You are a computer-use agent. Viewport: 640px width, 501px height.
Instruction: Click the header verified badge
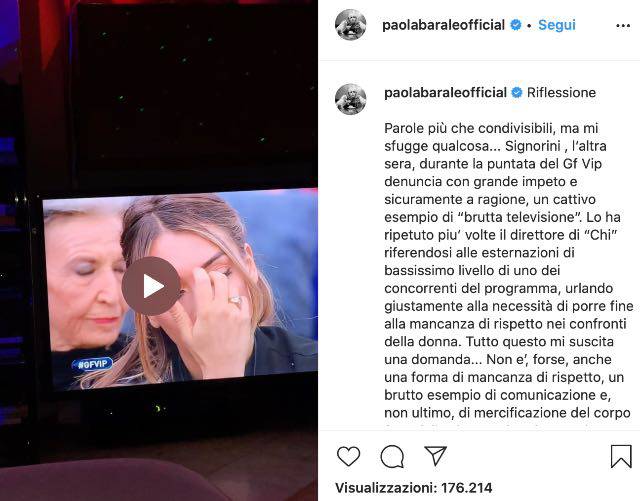[516, 25]
